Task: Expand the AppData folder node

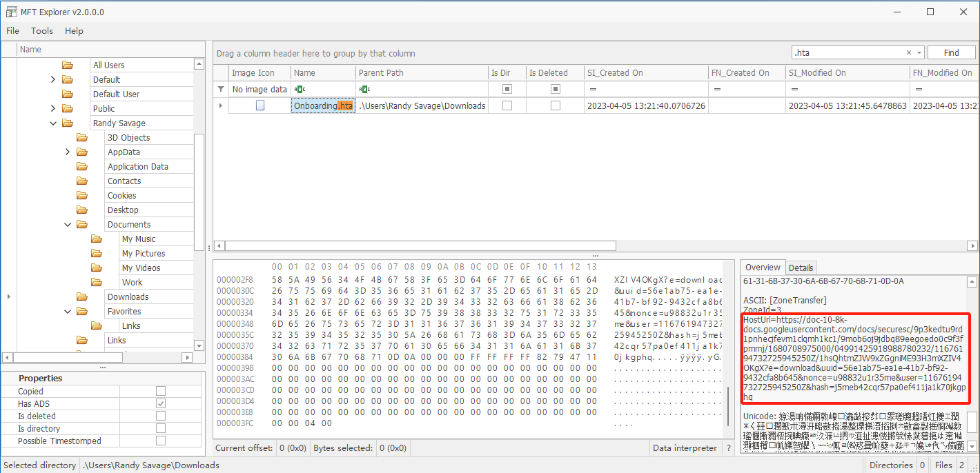Action: (68, 152)
